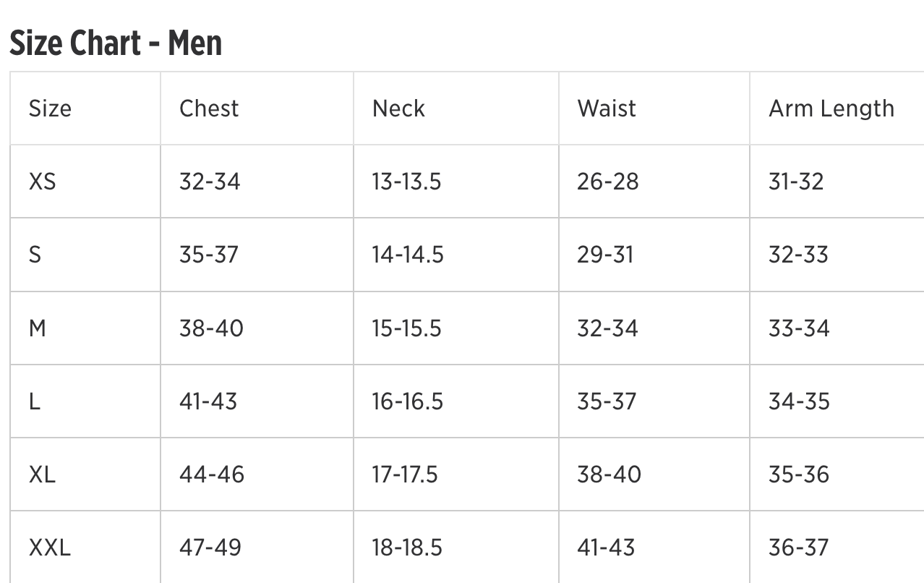Click the XXL neck value 18-18.5

tap(407, 548)
